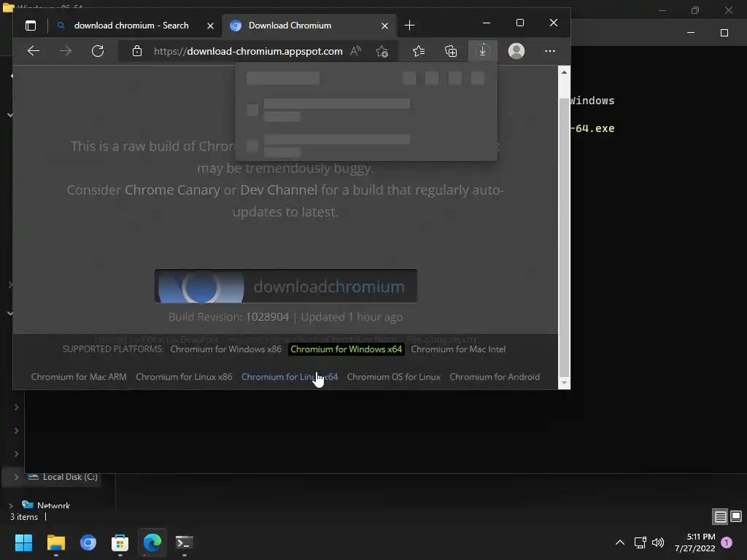Viewport: 747px width, 560px height.
Task: Open the Windows Start menu
Action: [23, 542]
